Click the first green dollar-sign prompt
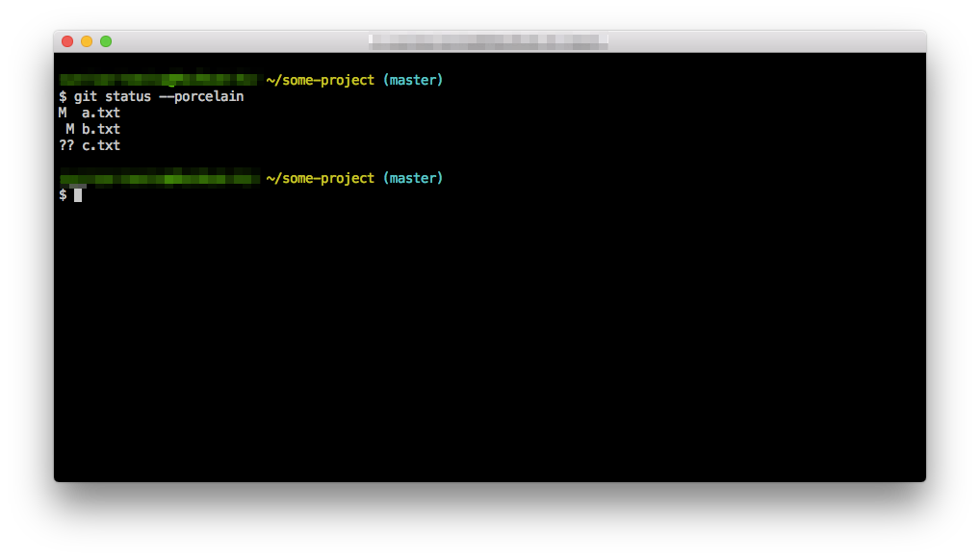 coord(62,96)
